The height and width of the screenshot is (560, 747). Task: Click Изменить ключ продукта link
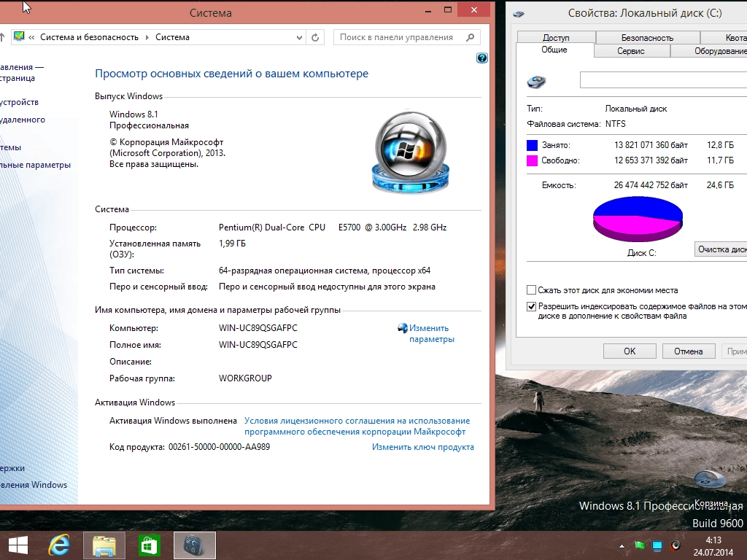[422, 447]
